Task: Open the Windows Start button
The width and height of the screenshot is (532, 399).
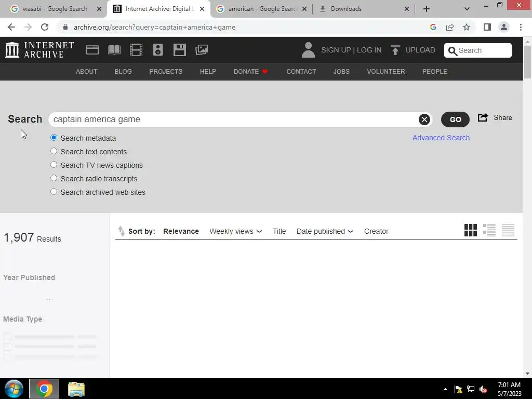Action: 14,389
